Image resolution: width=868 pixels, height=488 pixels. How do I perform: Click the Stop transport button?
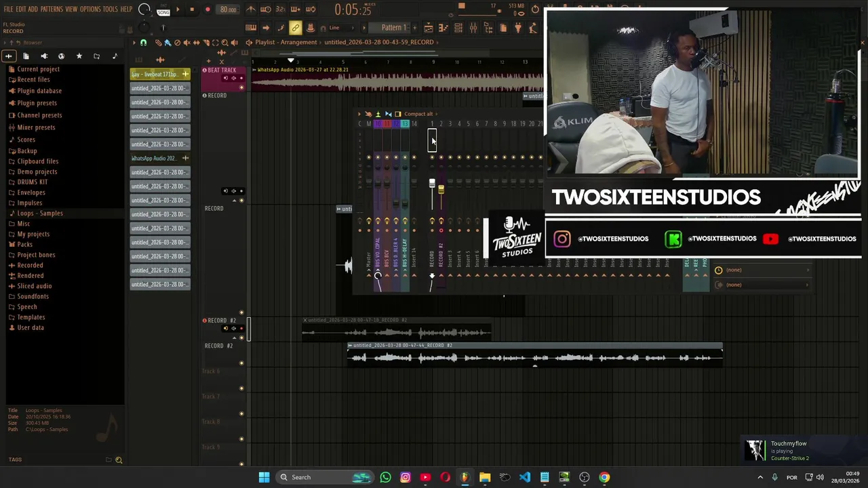tap(192, 9)
